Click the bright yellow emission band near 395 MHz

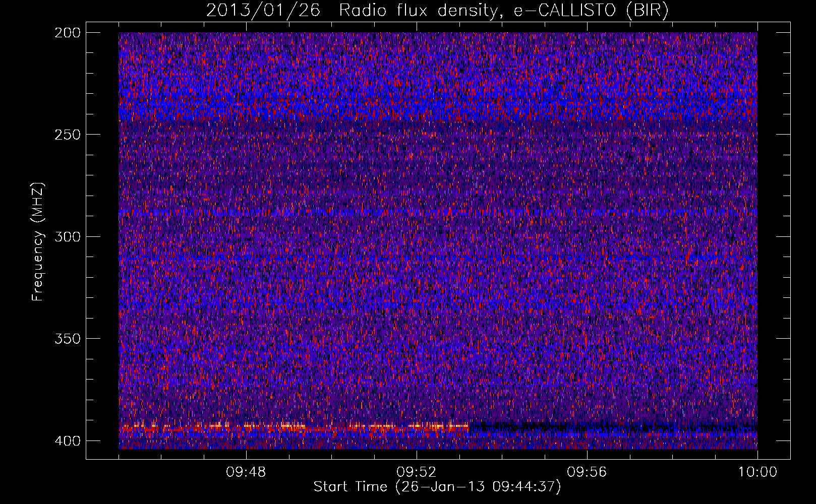(x=294, y=426)
